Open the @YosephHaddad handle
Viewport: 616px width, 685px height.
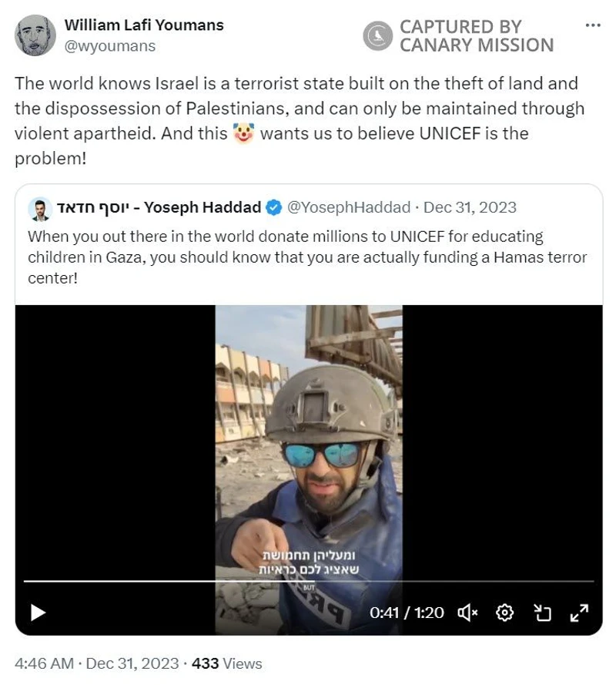click(x=349, y=207)
